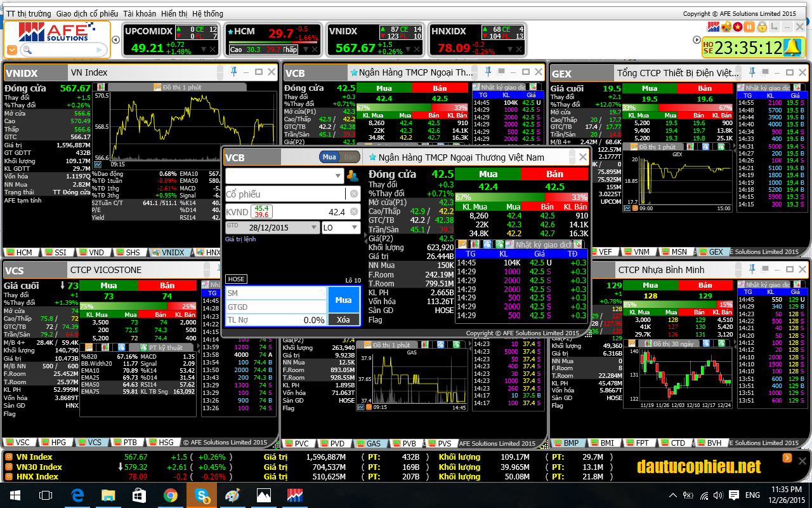Switch the order dialog toggle to Bán
812x508 pixels.
[350, 157]
